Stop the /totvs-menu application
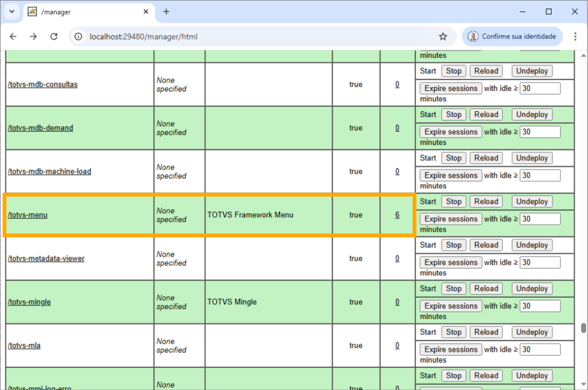This screenshot has height=390, width=588. (454, 202)
